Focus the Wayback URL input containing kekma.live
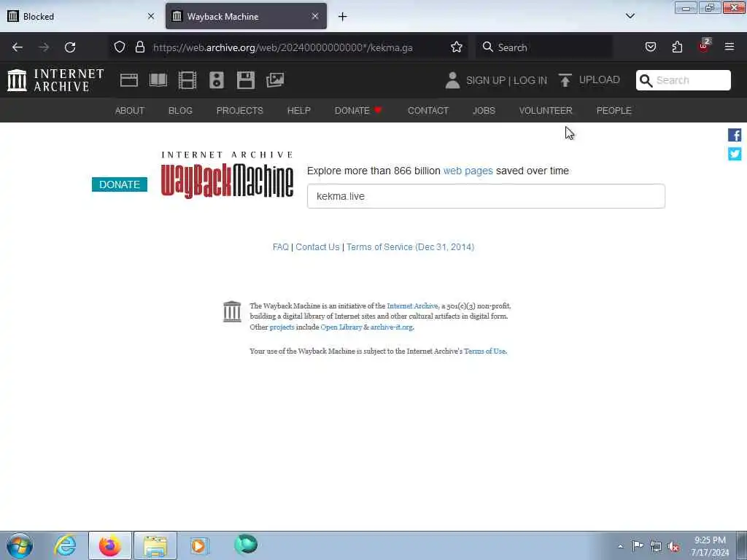 (486, 196)
